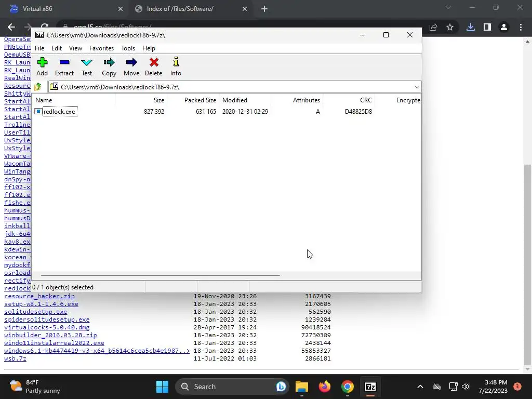Click the taskbar Search box

click(232, 387)
